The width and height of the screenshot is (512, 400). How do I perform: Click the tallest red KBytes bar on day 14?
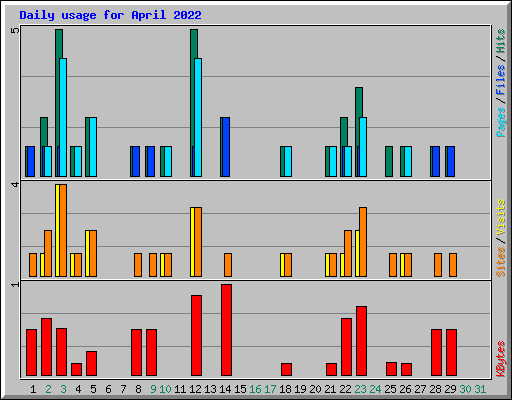tap(226, 330)
